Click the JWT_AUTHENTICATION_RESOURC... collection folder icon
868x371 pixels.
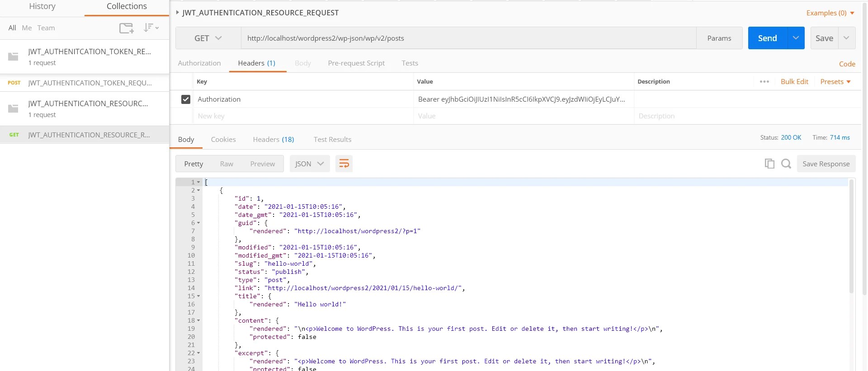(x=14, y=108)
